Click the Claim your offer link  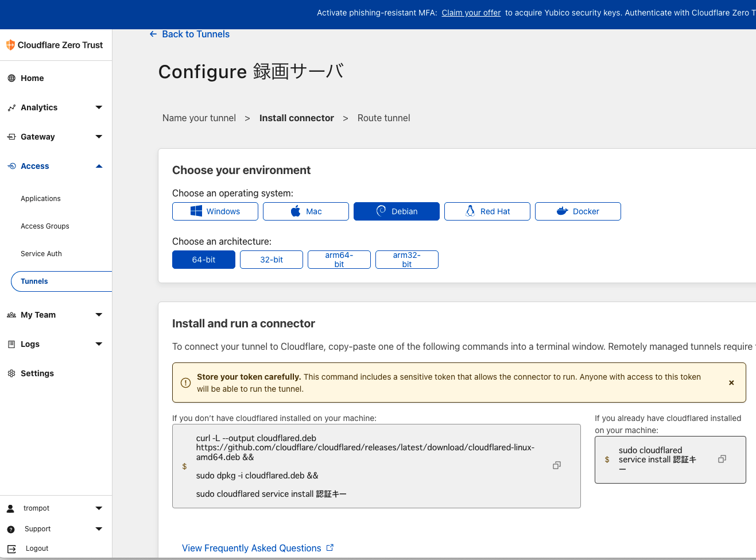pos(471,12)
